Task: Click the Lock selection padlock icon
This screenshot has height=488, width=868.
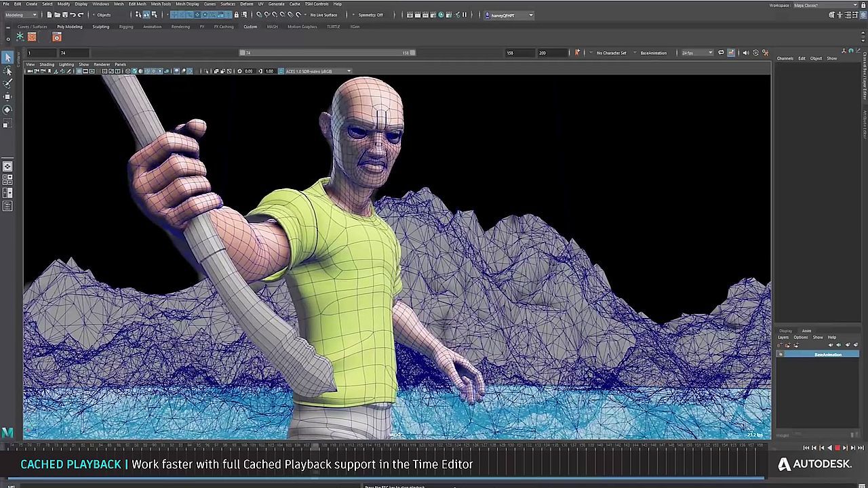Action: 236,15
